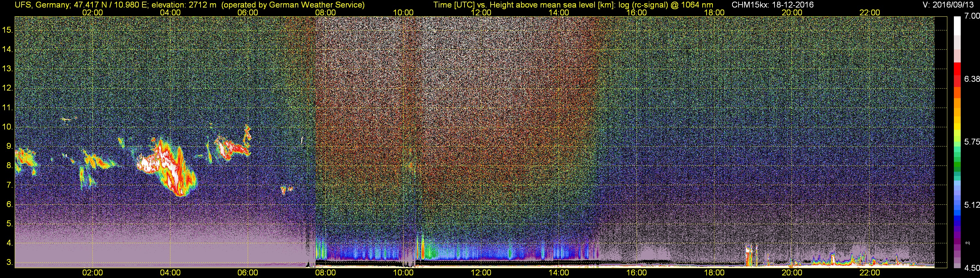Click the 13. km height axis label
Image resolution: width=980 pixels, height=278 pixels.
tap(8, 69)
